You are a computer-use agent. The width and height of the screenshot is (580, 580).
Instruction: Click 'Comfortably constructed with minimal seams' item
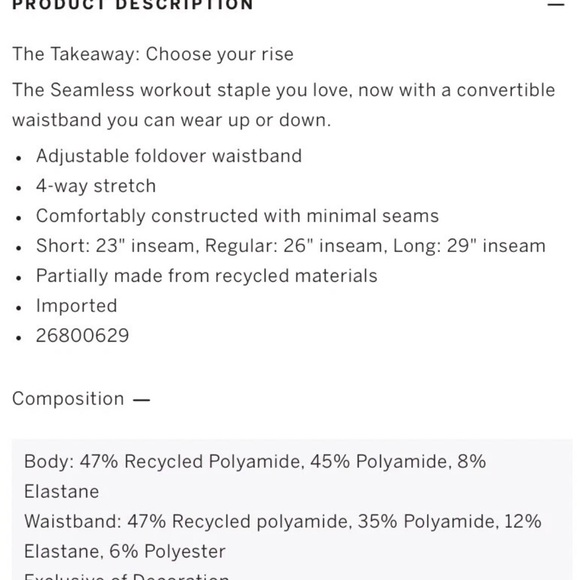[237, 216]
